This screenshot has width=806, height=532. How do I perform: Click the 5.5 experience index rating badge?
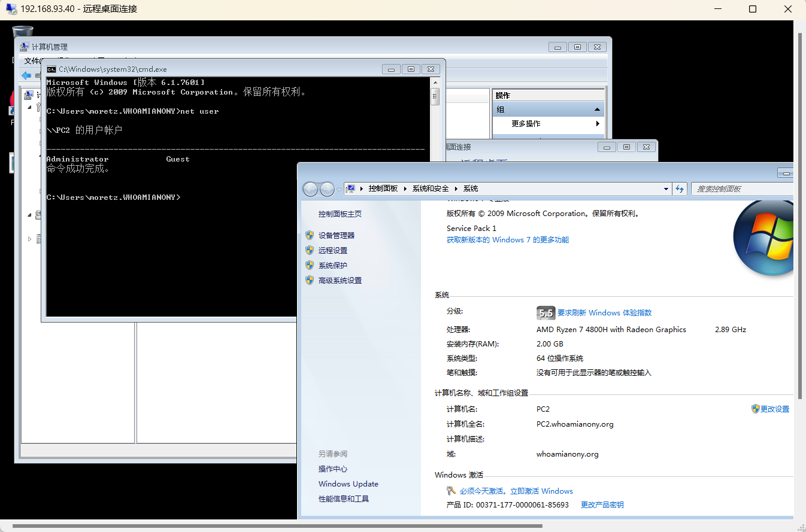coord(546,313)
